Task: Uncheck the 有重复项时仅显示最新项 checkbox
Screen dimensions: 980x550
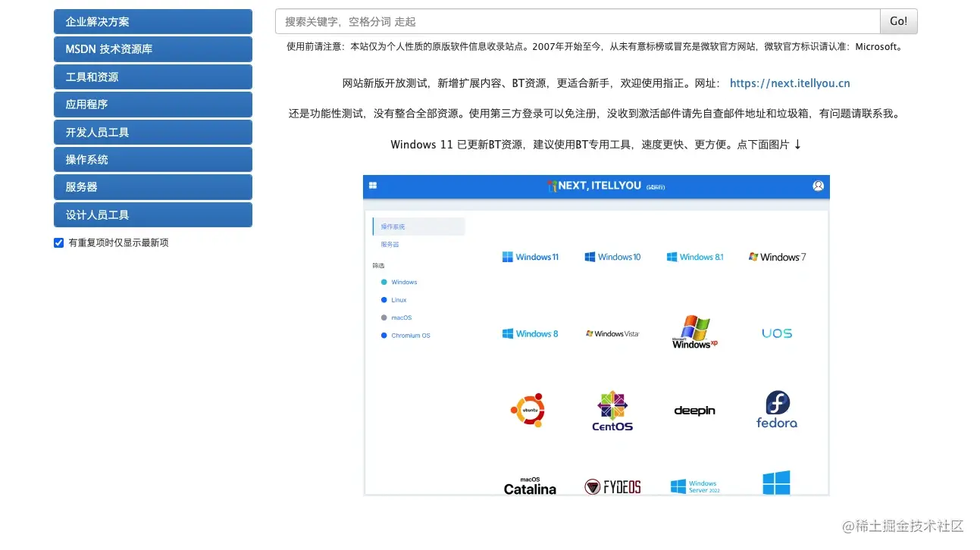Action: coord(58,242)
